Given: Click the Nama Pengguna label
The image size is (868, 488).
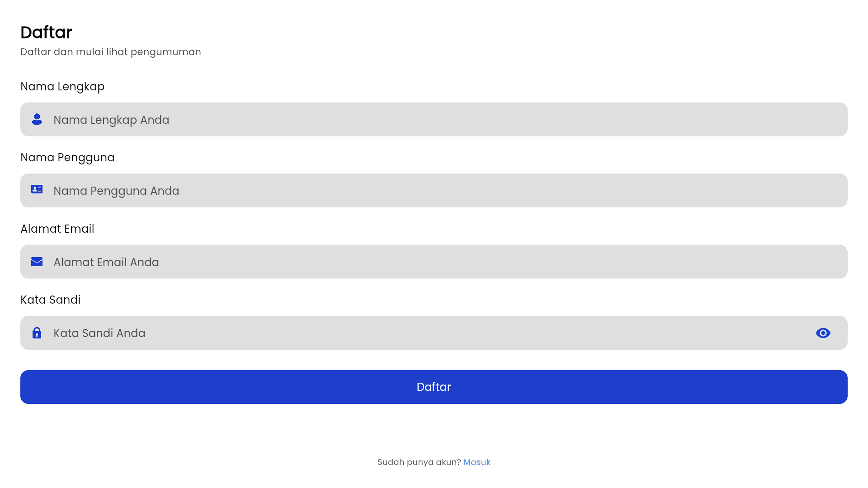Looking at the screenshot, I should [x=67, y=158].
